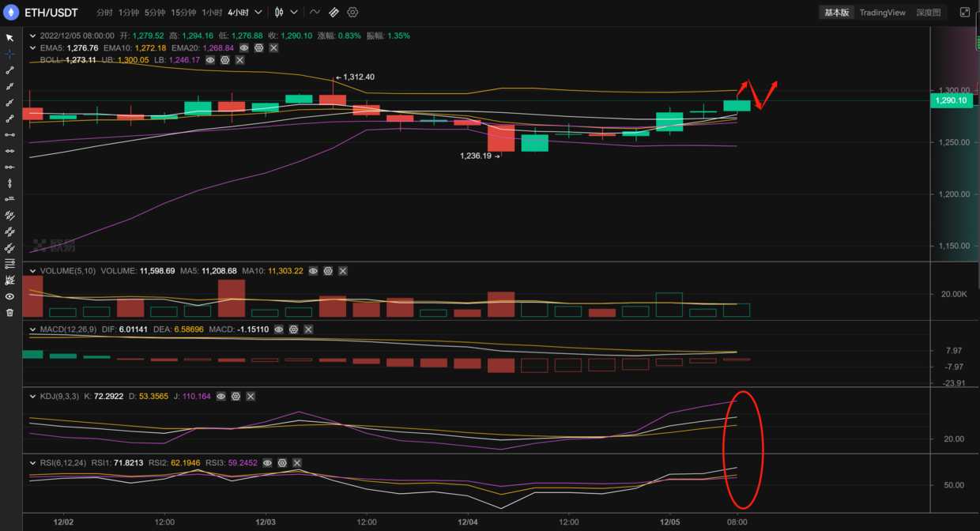Open the indicators wave-line icon
980x531 pixels.
315,13
